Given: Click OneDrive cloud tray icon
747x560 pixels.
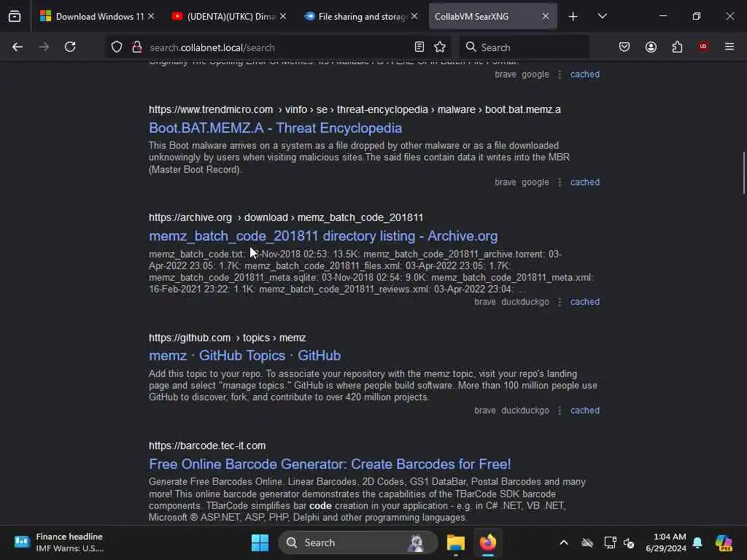Looking at the screenshot, I should click(587, 542).
